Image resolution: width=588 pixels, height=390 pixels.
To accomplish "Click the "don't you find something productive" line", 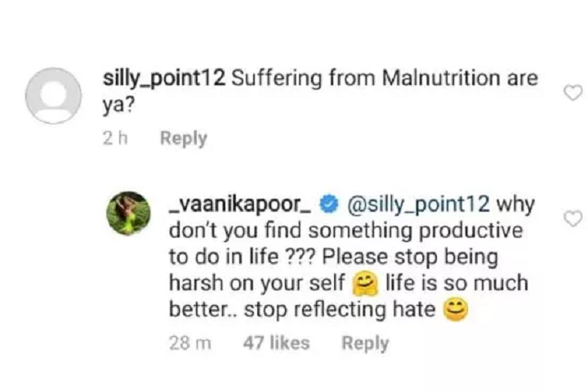I will [x=322, y=229].
